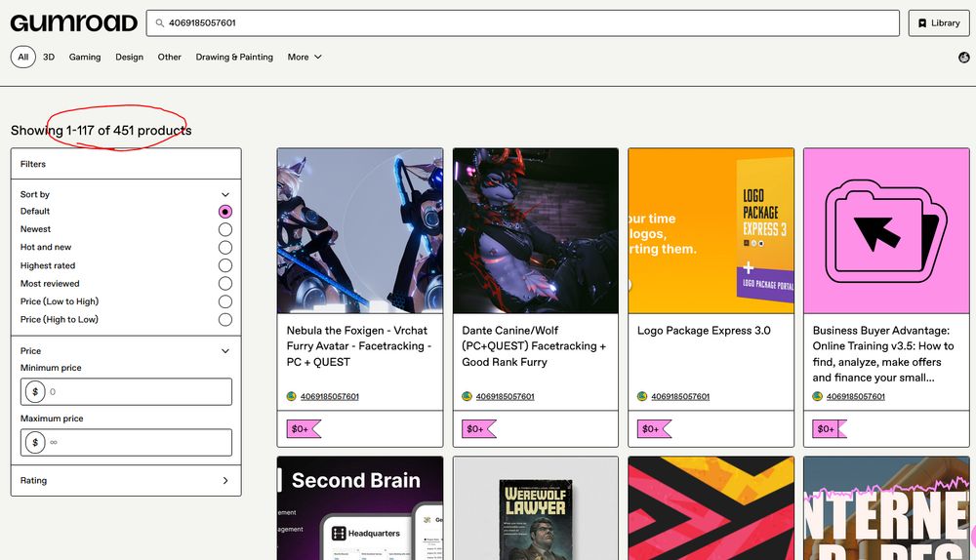Click the seller avatar icon under Business Buyer Advantage
This screenshot has height=560, width=976.
(817, 396)
